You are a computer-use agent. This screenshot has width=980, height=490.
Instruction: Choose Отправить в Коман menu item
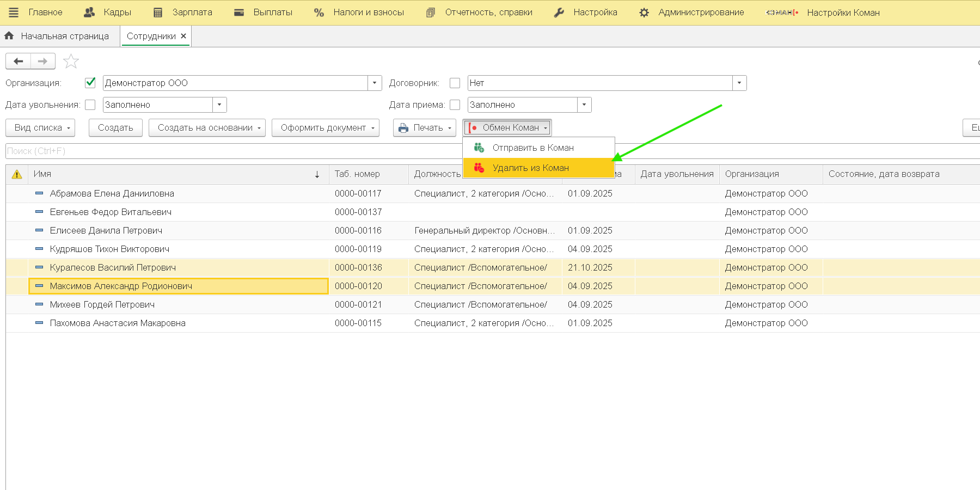point(532,148)
